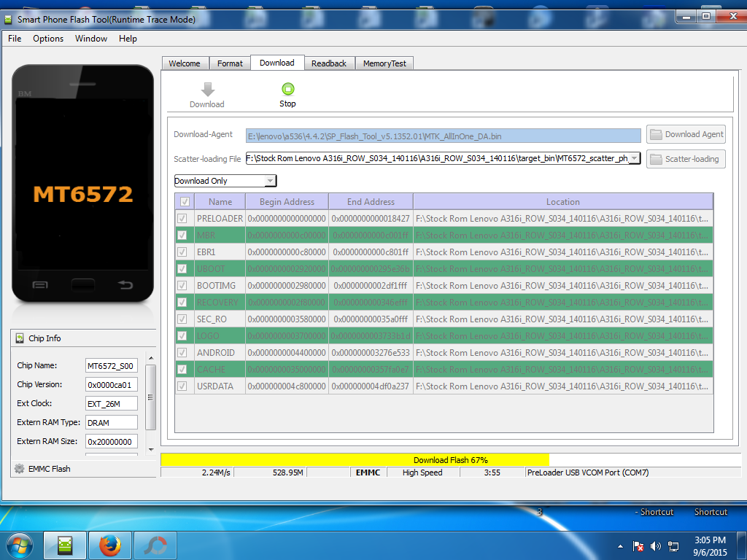Click the Chip Name field
The height and width of the screenshot is (560, 747).
click(112, 366)
